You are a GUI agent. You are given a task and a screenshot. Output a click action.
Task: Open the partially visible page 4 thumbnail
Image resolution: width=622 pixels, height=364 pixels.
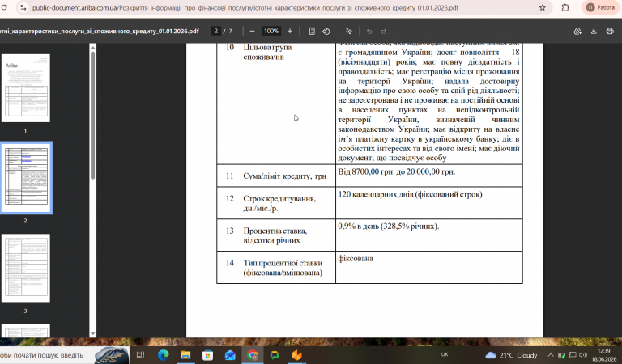(26, 331)
